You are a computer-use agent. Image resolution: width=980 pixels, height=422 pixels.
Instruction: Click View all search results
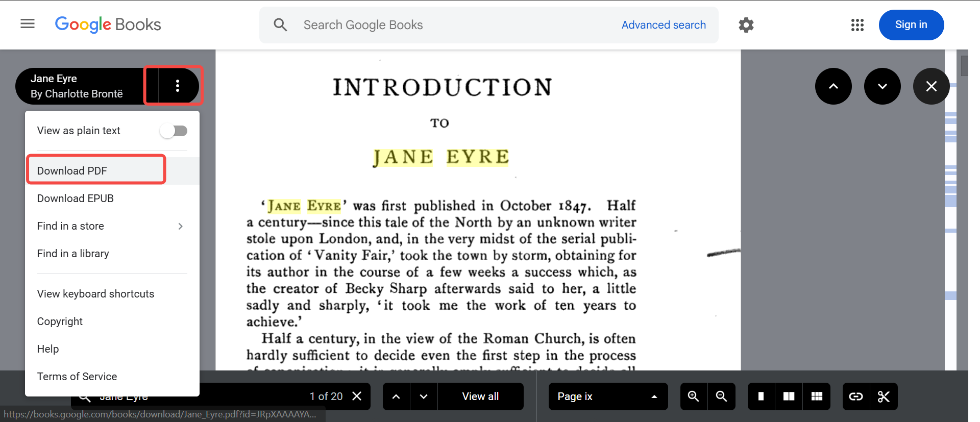[x=480, y=396]
